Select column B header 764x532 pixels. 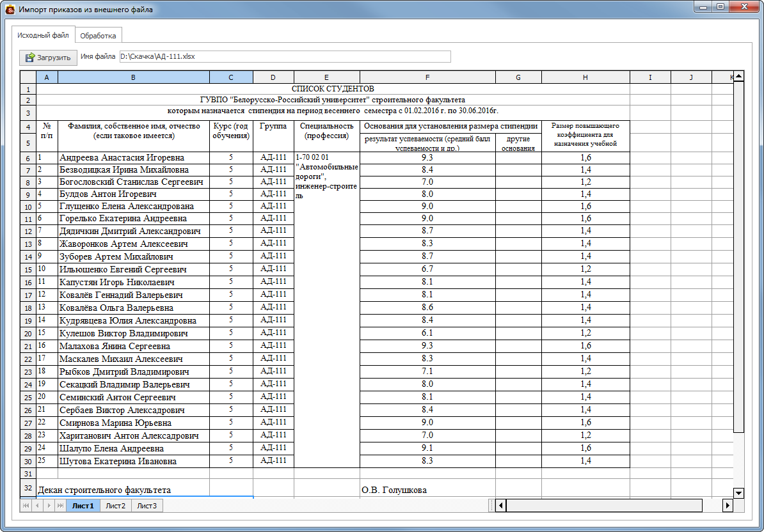pyautogui.click(x=134, y=77)
